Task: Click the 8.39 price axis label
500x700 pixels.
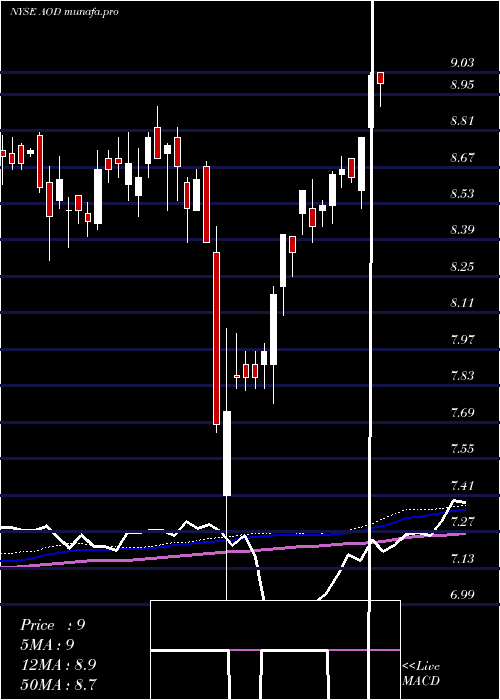Action: pyautogui.click(x=462, y=230)
